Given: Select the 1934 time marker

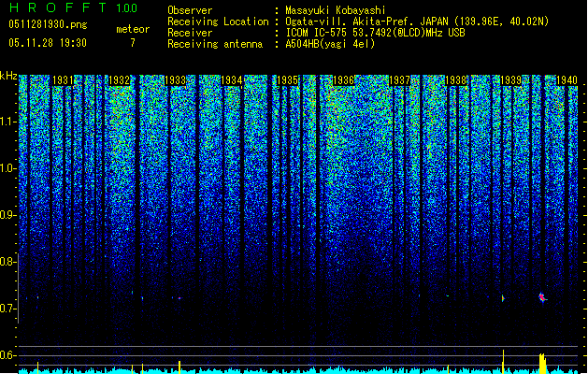Looking at the screenshot, I should point(232,80).
